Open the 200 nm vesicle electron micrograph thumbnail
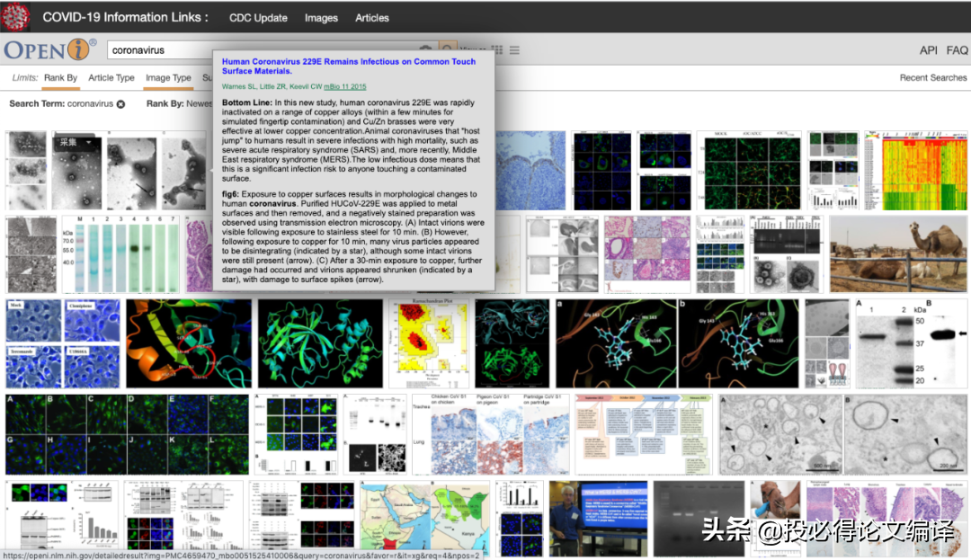This screenshot has height=560, width=971. (x=905, y=434)
